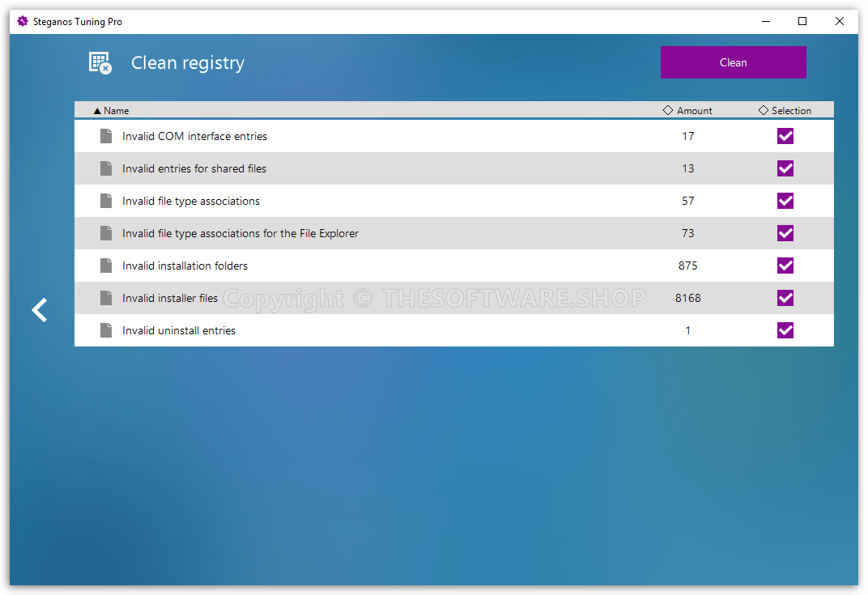This screenshot has height=595, width=868.
Task: Click file icon beside Invalid COM interface entries
Action: click(106, 136)
